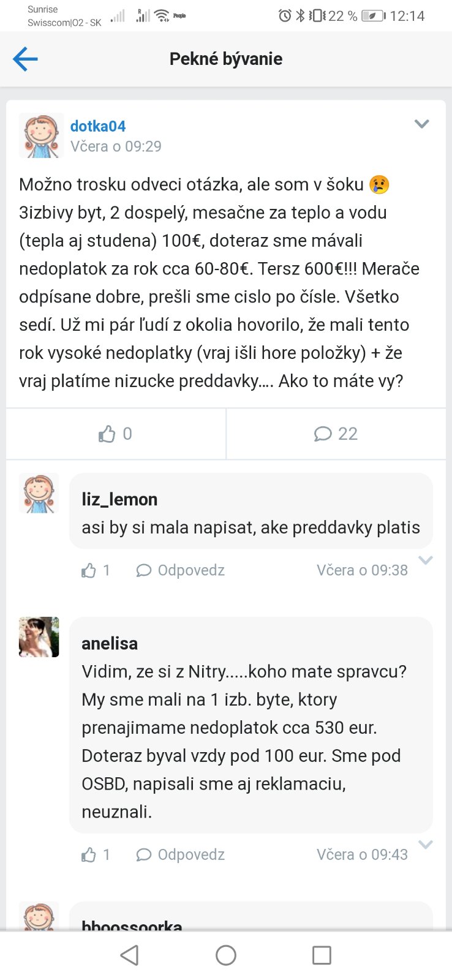Like anelisa's comment with thumbs-up
This screenshot has width=452, height=980.
click(x=89, y=855)
